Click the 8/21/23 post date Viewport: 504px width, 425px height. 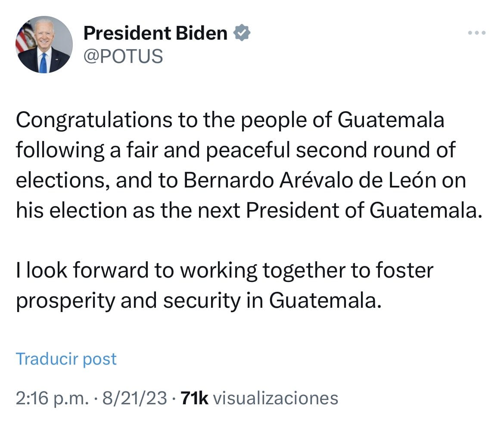pyautogui.click(x=133, y=398)
